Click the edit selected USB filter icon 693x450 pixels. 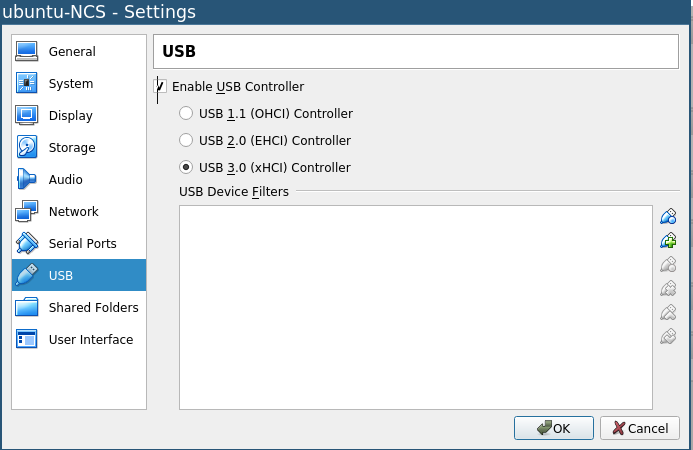(668, 265)
